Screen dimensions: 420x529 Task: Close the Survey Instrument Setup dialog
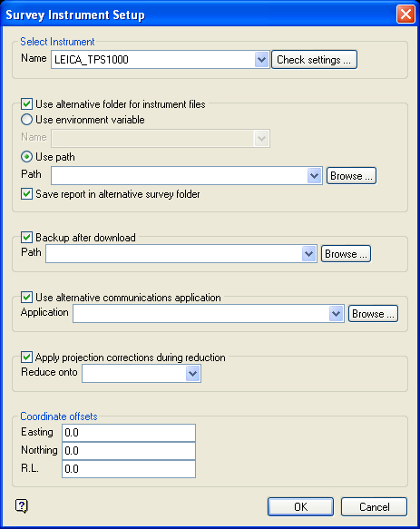(x=405, y=15)
